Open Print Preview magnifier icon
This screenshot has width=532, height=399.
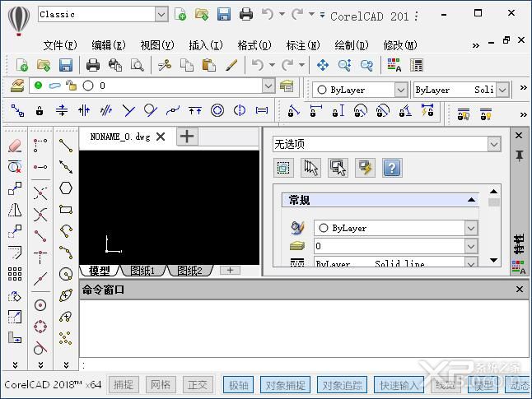pos(138,65)
